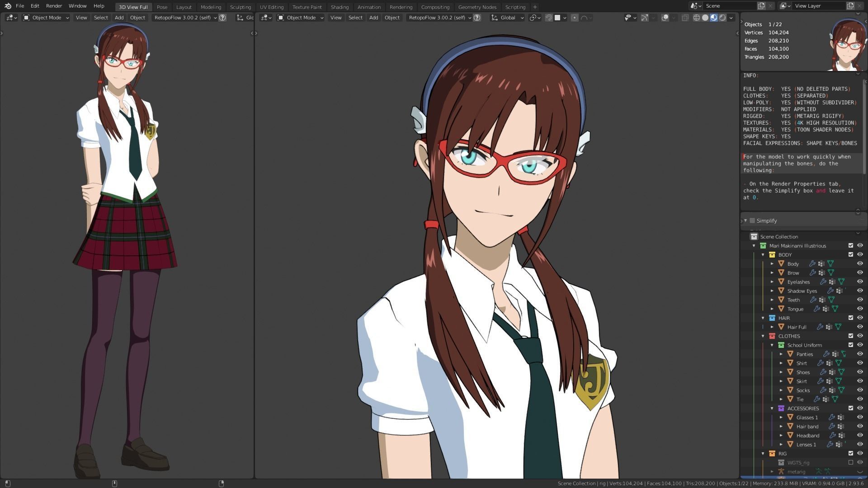Open the RetopoFlow help question-mark icon in right viewport
This screenshot has height=488, width=868.
pos(477,18)
